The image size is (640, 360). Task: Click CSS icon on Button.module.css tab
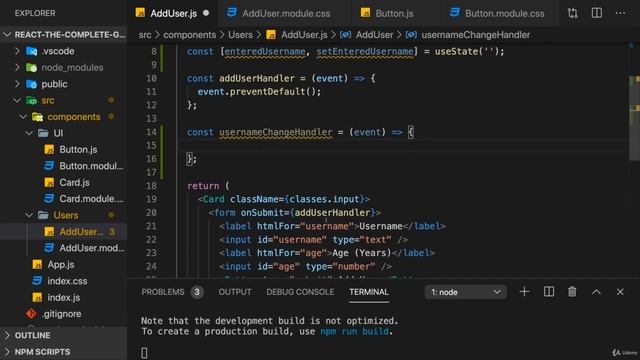(x=455, y=13)
